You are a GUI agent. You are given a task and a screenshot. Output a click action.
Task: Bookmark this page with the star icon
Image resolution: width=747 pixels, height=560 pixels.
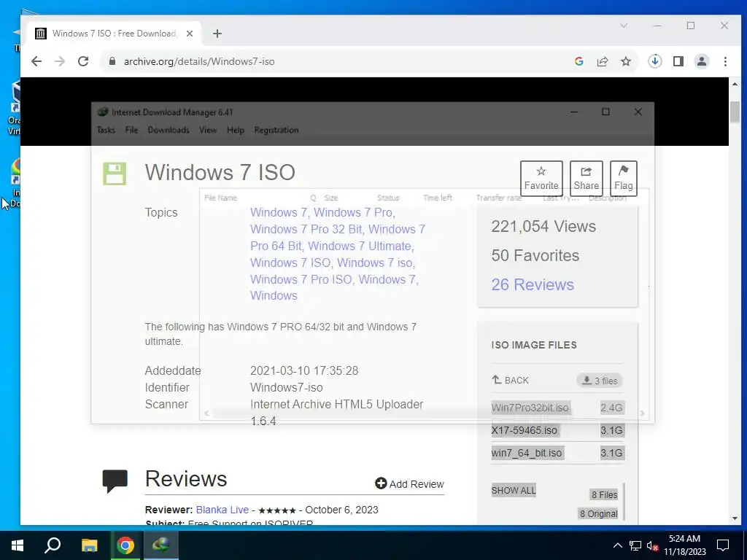click(x=626, y=61)
